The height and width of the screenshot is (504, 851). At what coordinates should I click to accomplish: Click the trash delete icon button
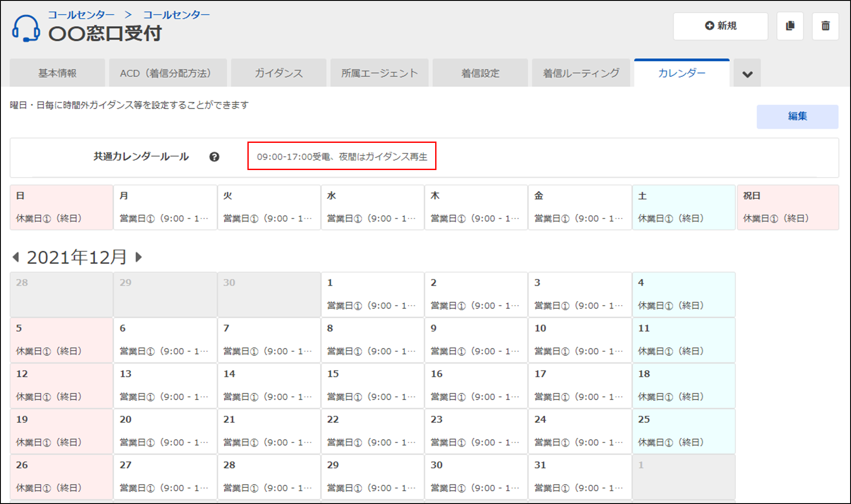click(826, 26)
